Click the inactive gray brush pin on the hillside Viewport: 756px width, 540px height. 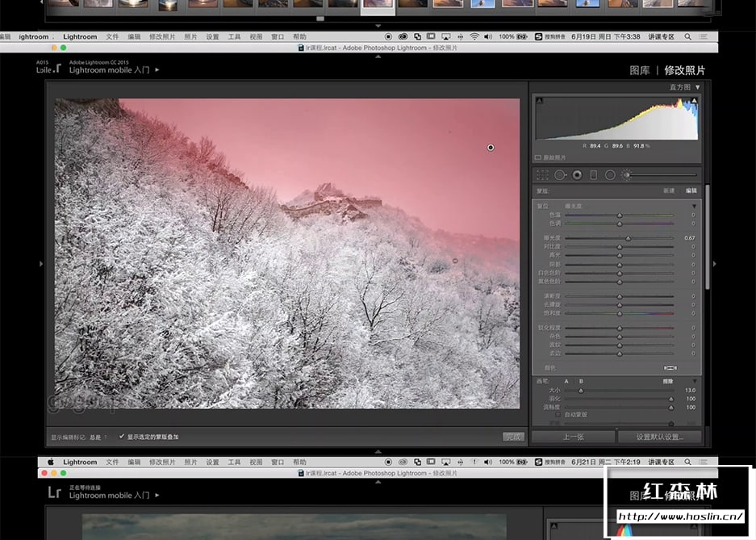pos(455,261)
